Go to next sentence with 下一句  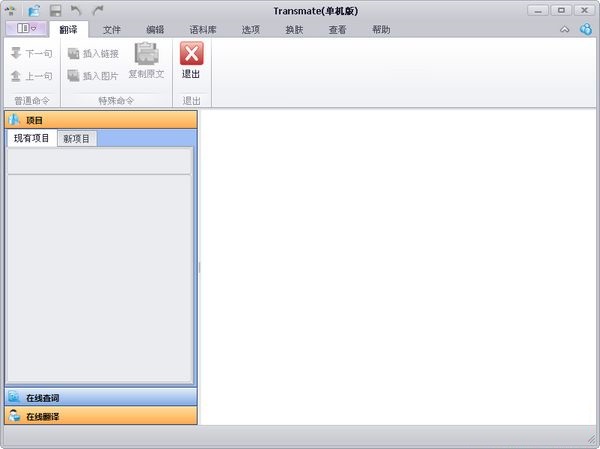tap(30, 53)
